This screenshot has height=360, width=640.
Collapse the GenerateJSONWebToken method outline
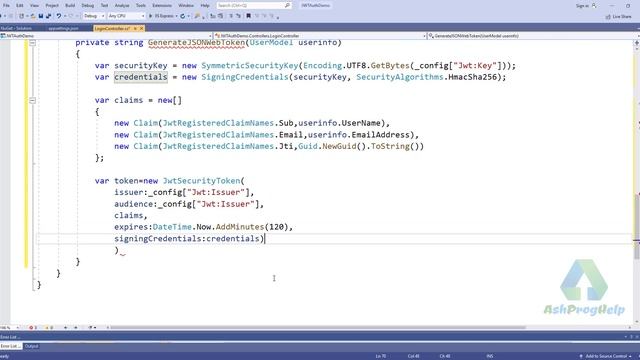(33, 42)
